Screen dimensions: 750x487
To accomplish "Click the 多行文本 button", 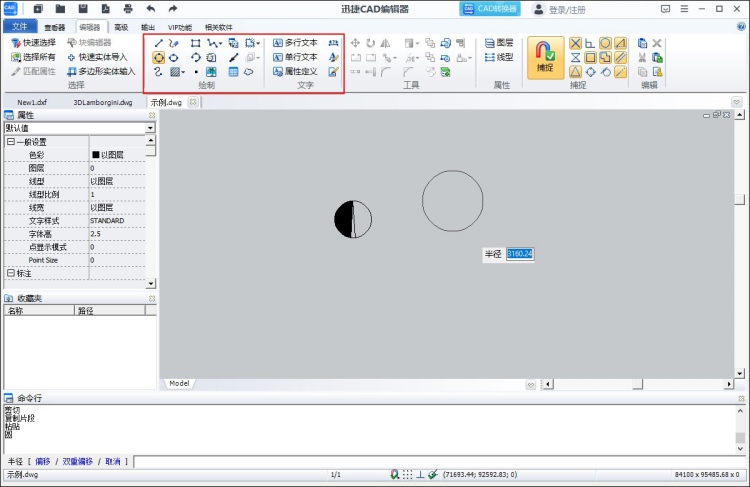I will 295,43.
